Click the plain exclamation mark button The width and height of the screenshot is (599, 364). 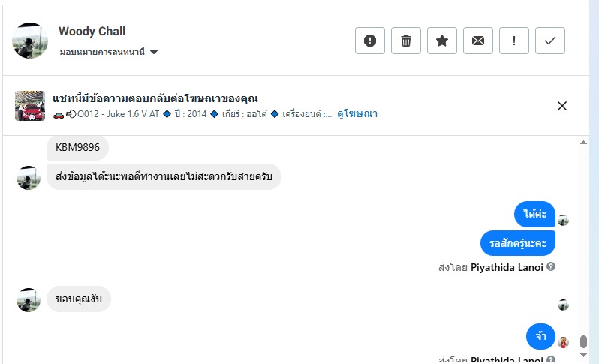514,41
